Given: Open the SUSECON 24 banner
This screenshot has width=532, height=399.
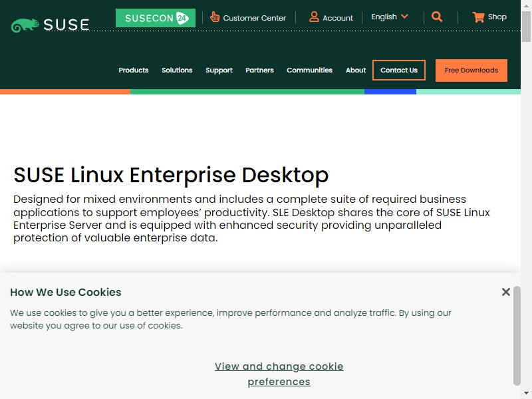Looking at the screenshot, I should 156,18.
